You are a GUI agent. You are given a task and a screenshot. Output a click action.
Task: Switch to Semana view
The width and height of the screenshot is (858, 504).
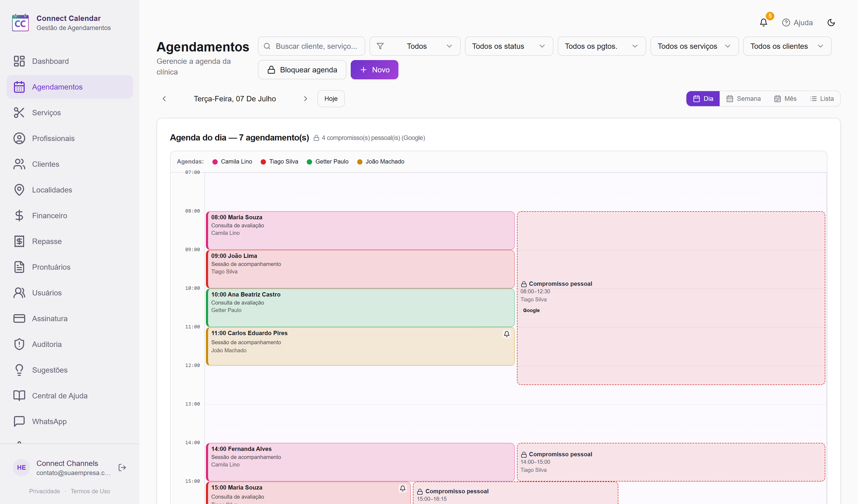[x=743, y=99]
